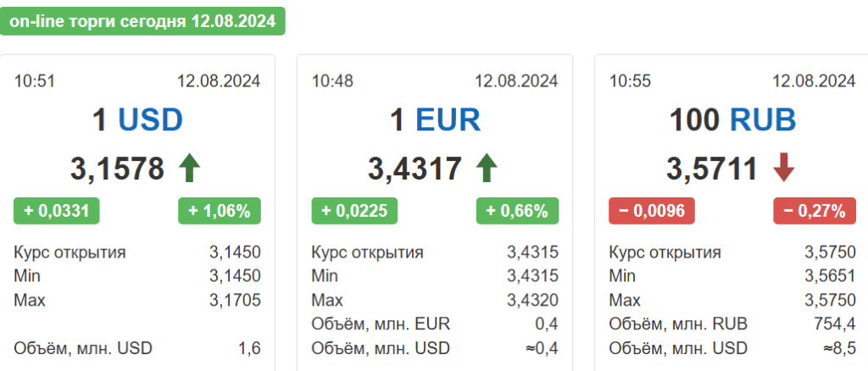This screenshot has width=868, height=371.
Task: Click the + 1,06% percent badge
Action: coord(220,211)
